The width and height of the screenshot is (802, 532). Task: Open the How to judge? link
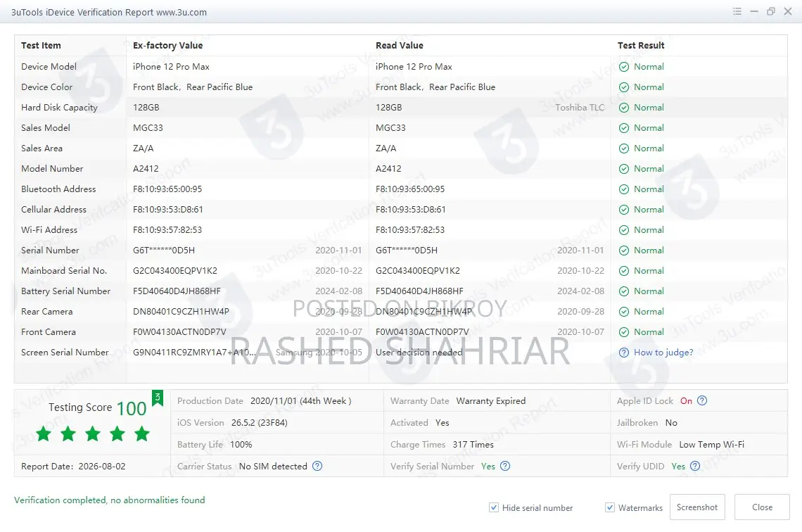click(x=663, y=353)
